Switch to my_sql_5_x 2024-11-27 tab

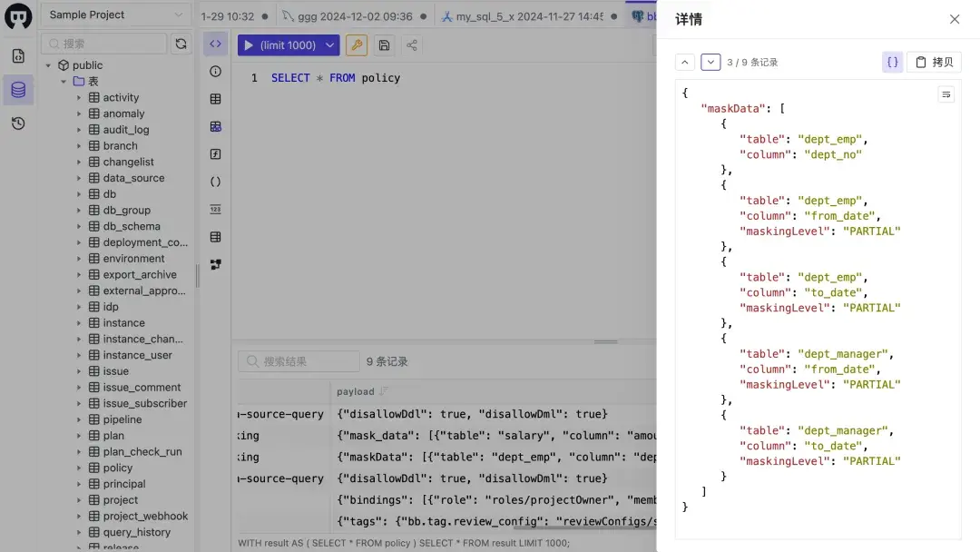pos(529,16)
